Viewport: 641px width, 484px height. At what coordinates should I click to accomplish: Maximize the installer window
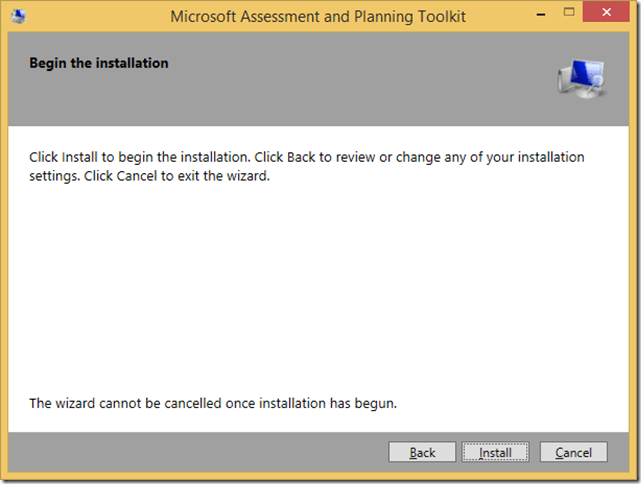[568, 14]
